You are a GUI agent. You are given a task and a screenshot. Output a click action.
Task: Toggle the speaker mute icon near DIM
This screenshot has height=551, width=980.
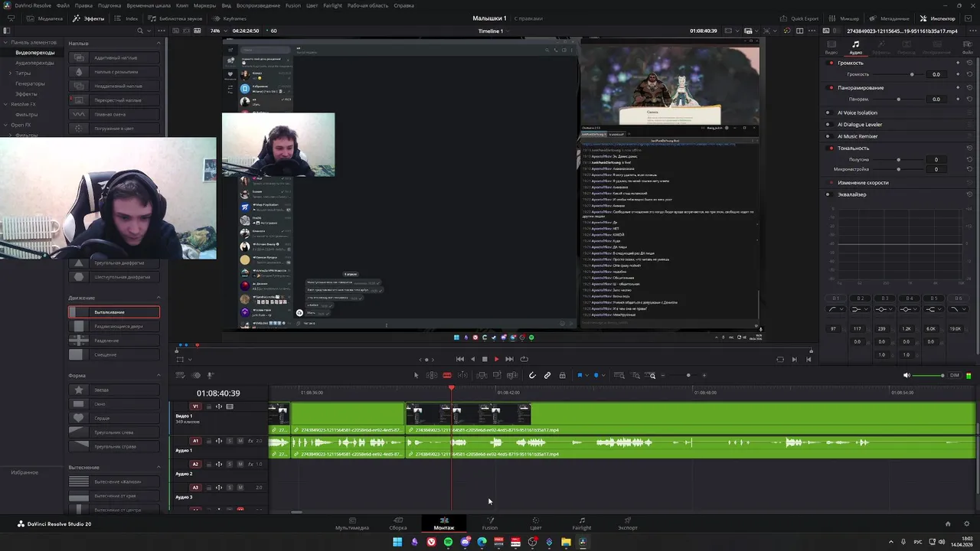click(907, 375)
